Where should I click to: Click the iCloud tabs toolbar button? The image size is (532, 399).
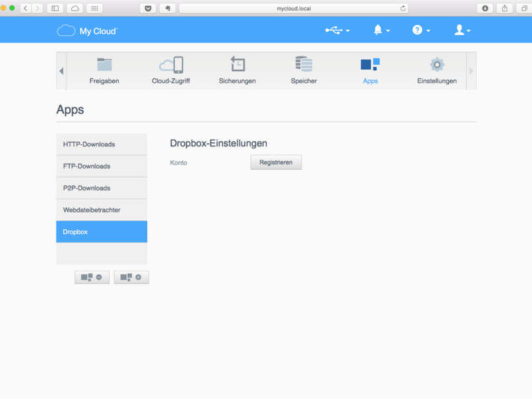[x=75, y=8]
